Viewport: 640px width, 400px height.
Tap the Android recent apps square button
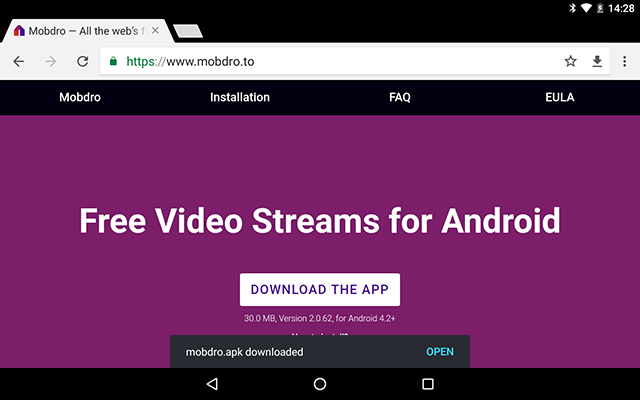tap(428, 384)
